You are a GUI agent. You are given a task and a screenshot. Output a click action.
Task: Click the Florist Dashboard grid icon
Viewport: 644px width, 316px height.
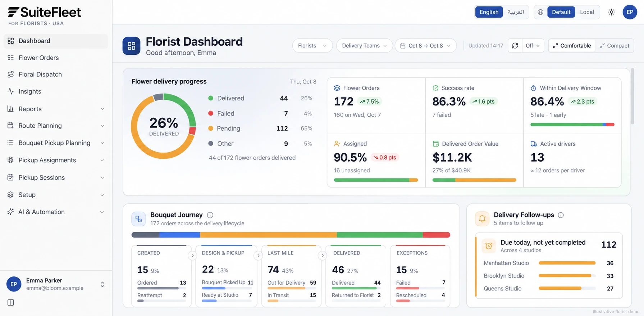131,46
